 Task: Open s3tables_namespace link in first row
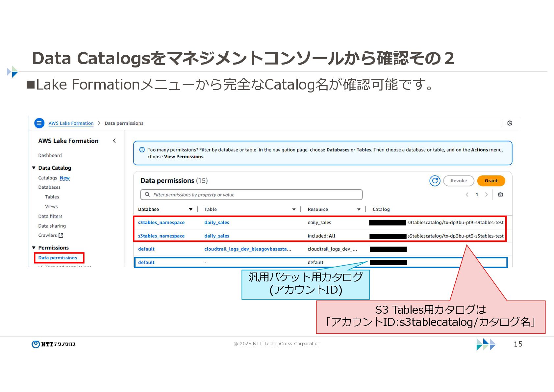tap(161, 222)
